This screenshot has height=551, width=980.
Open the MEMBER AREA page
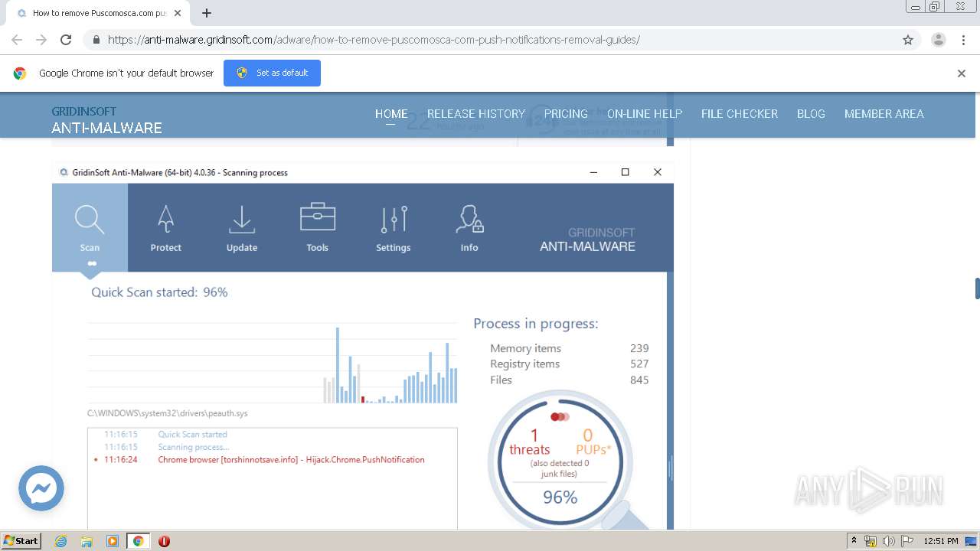coord(884,113)
